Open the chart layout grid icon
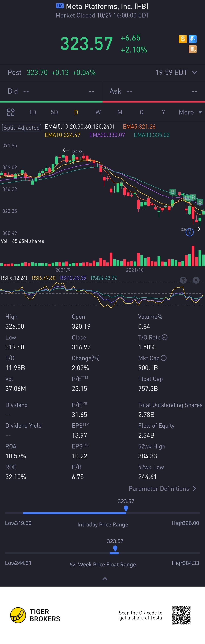 10,112
